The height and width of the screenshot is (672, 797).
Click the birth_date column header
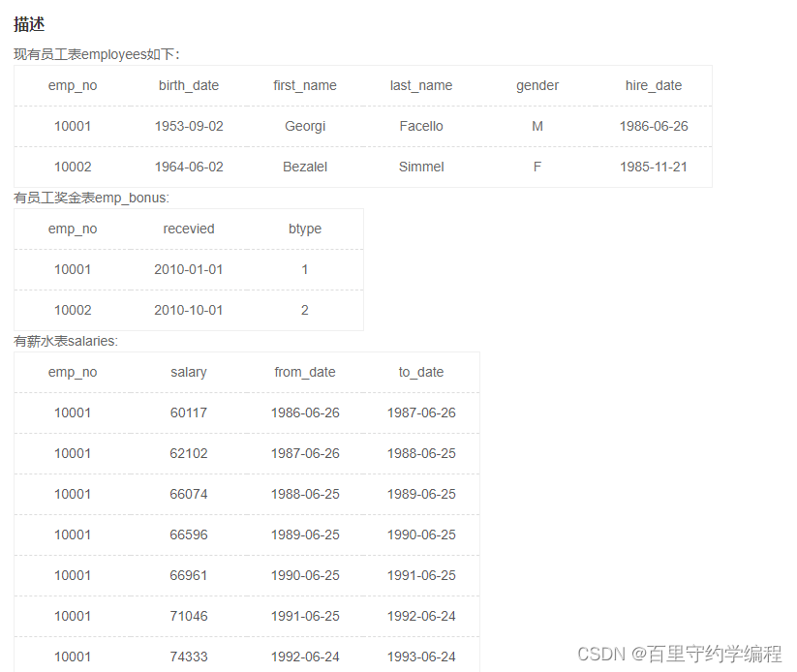(x=189, y=85)
